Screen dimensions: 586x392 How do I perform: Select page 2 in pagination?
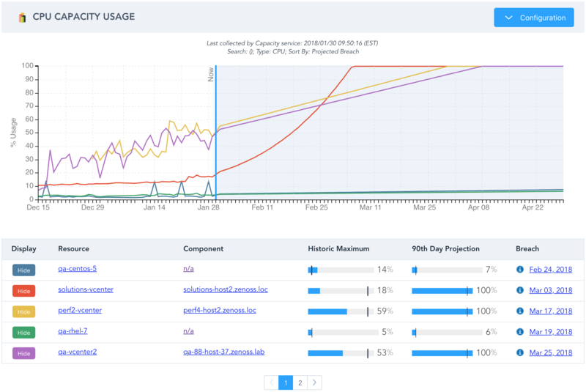(x=300, y=382)
